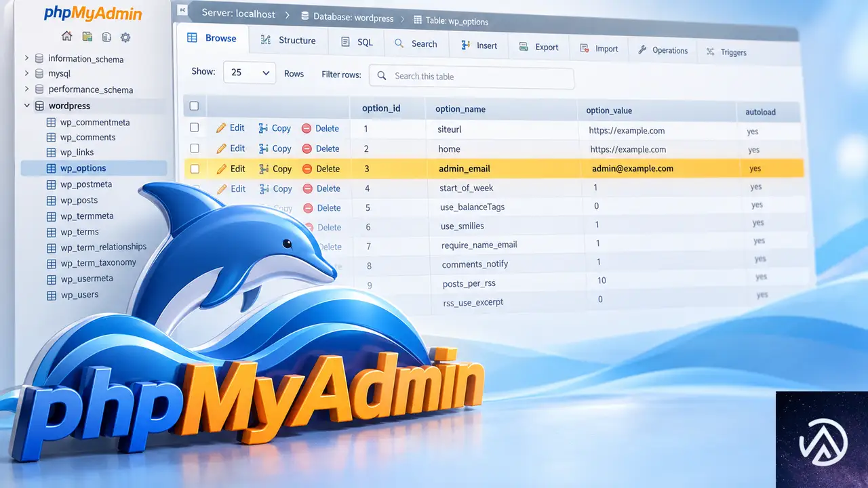Click the red Delete icon for start_of_week

[x=307, y=188]
